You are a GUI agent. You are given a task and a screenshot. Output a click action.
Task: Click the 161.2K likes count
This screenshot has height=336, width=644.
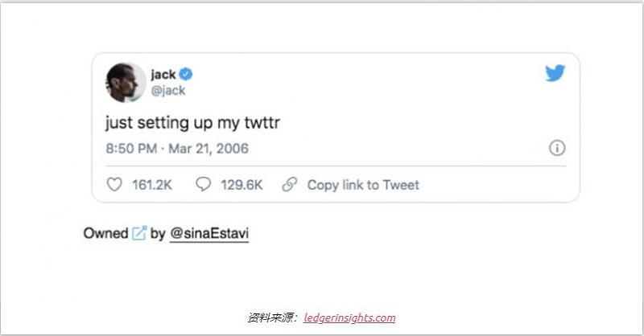point(152,185)
